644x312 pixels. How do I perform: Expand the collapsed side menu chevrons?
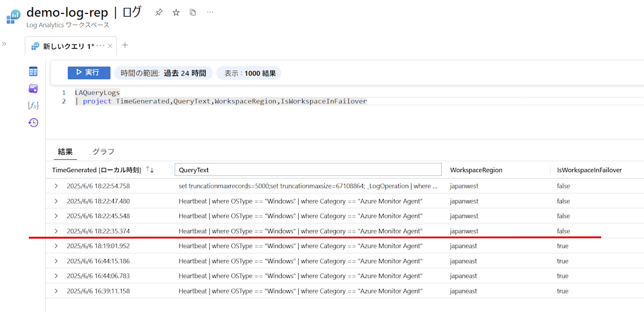4,44
